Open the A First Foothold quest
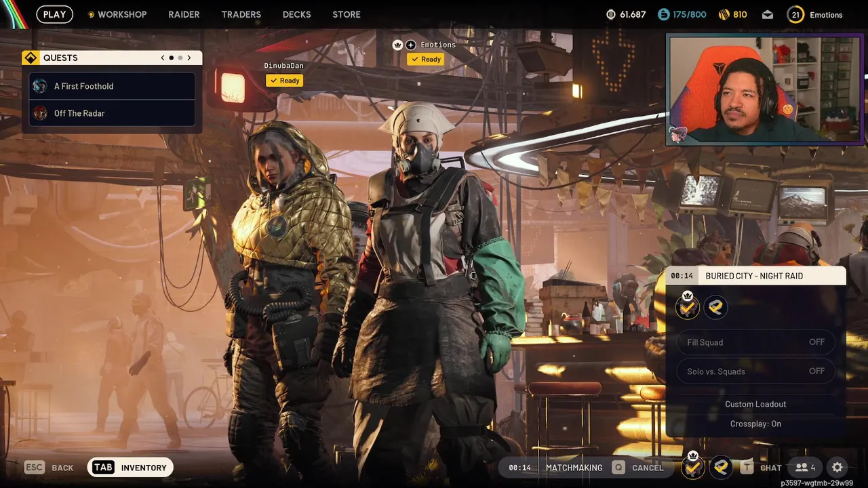 tap(112, 86)
